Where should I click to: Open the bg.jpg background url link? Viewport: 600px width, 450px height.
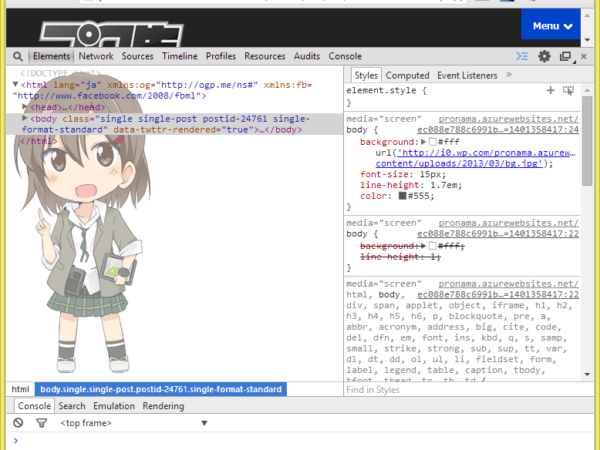click(475, 158)
